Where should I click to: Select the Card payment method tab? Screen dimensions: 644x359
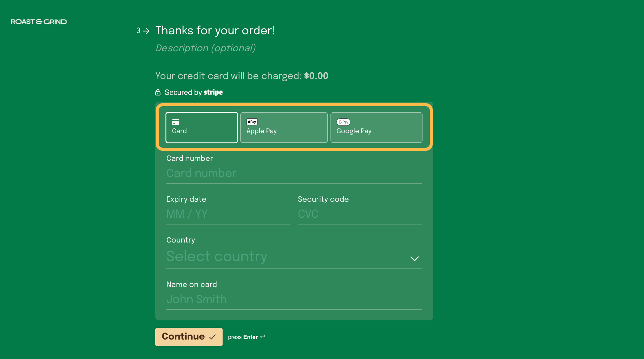point(202,128)
